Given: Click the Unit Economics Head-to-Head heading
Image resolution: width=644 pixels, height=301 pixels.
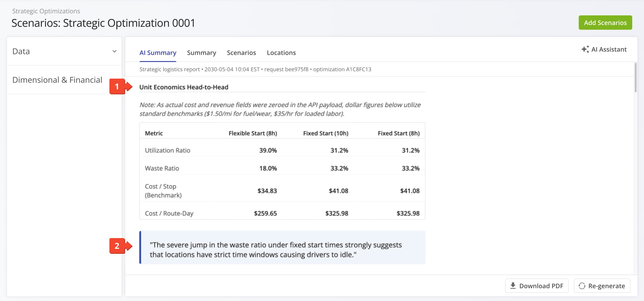Looking at the screenshot, I should tap(184, 87).
